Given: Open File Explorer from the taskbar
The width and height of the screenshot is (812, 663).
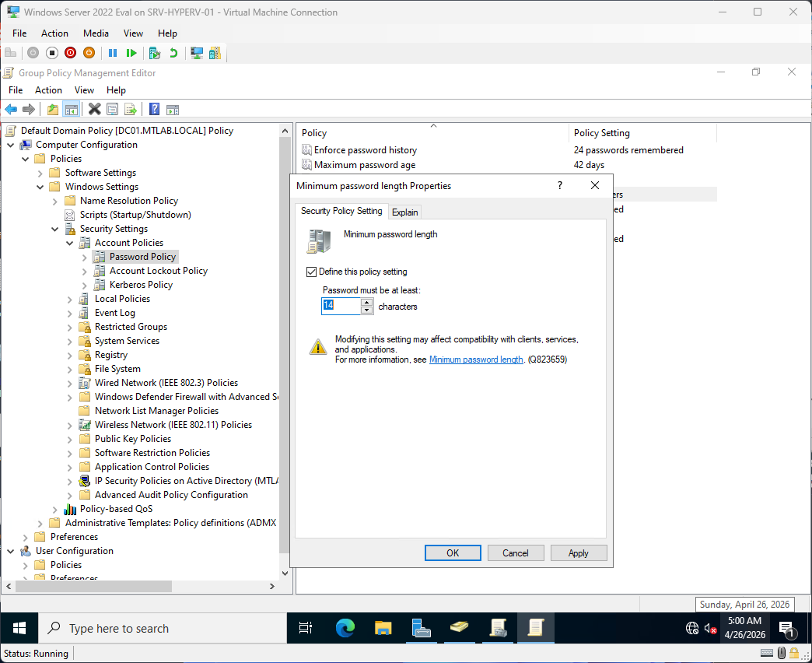Looking at the screenshot, I should point(383,628).
